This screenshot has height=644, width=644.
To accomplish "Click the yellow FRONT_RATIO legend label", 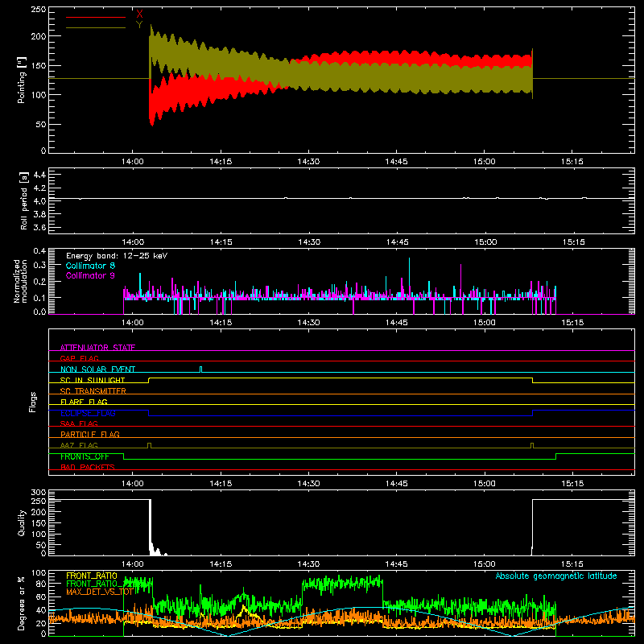I will click(x=92, y=576).
